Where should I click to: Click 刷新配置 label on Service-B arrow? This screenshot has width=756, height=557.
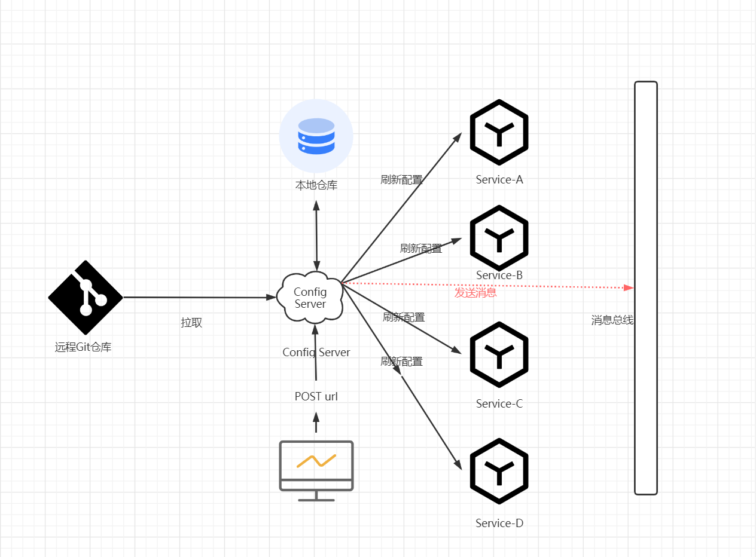coord(421,249)
